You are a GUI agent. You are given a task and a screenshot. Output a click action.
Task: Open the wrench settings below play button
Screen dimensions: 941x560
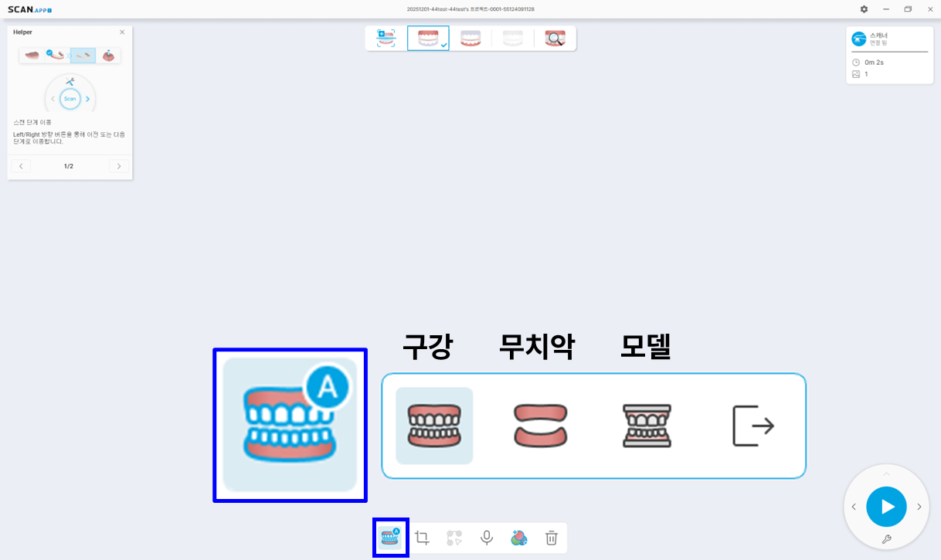(x=886, y=539)
